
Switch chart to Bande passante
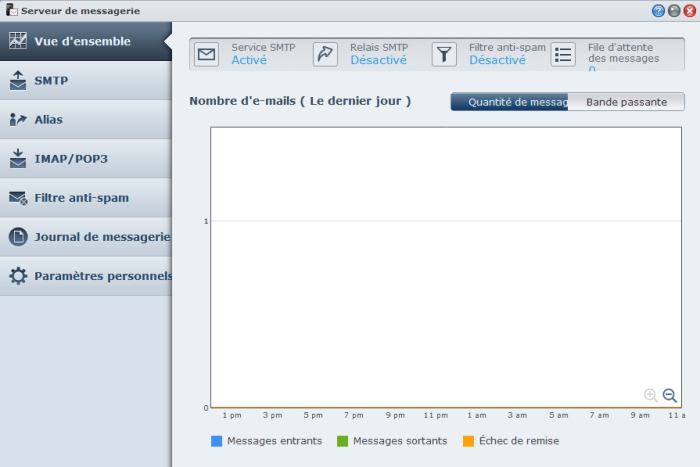(x=626, y=102)
